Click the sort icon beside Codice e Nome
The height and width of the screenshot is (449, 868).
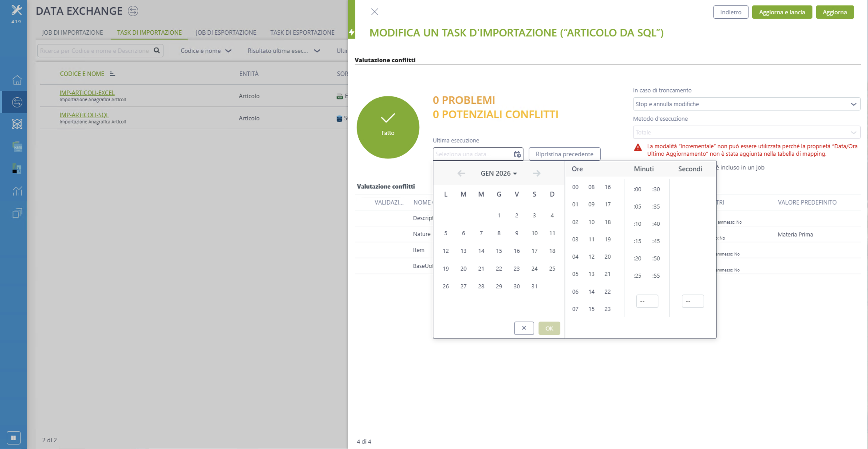coord(113,74)
